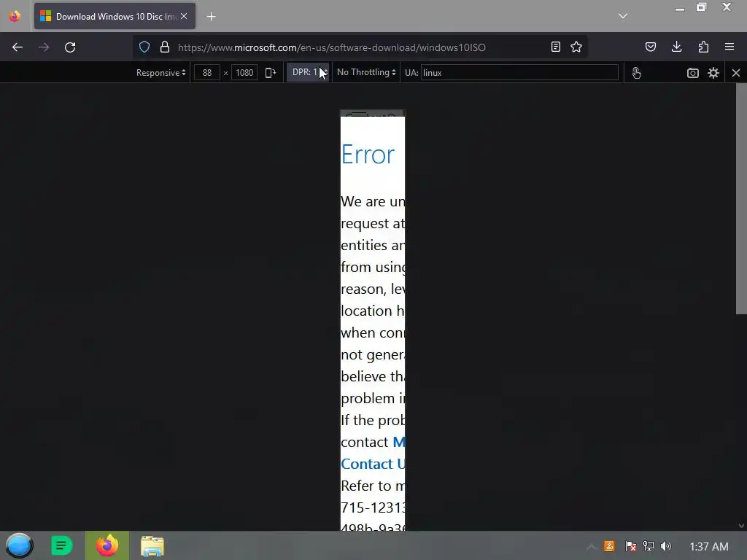Open the DPR selector
The width and height of the screenshot is (747, 560).
pos(308,72)
